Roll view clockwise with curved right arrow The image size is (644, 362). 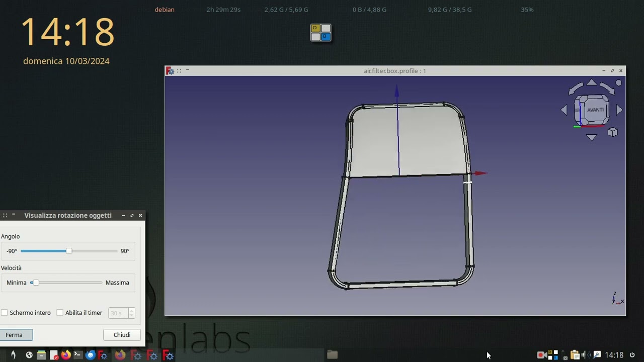click(x=607, y=88)
